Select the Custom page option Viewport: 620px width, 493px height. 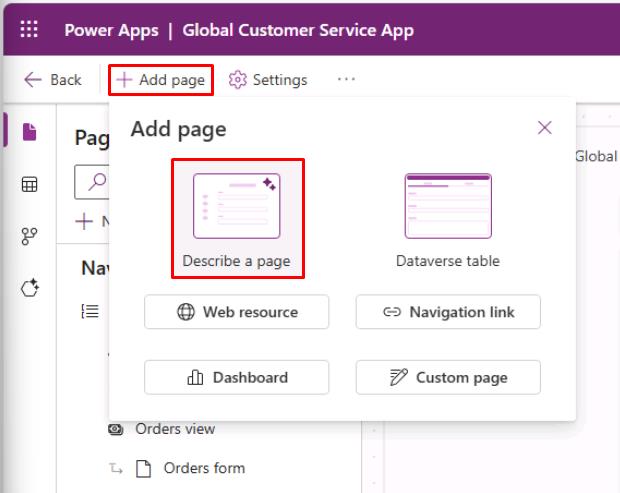pyautogui.click(x=448, y=378)
